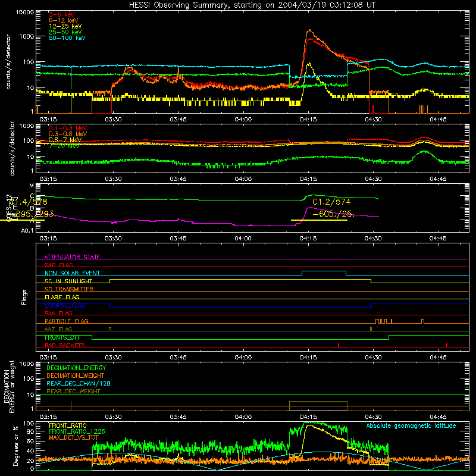Select the PARTICLE_FLAG label
The height and width of the screenshot is (476, 476).
[67, 321]
